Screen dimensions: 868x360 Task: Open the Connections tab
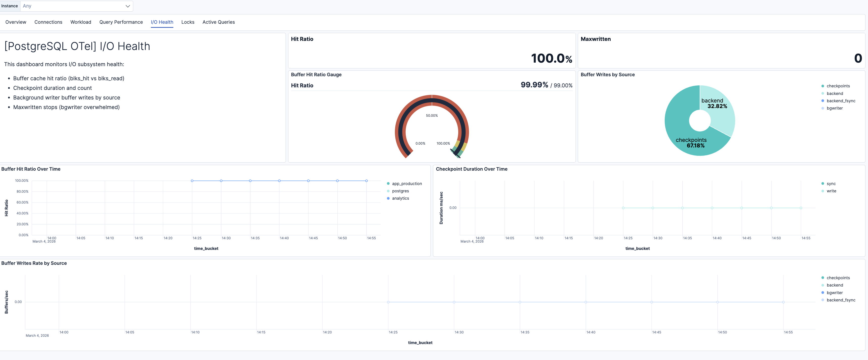coord(48,22)
